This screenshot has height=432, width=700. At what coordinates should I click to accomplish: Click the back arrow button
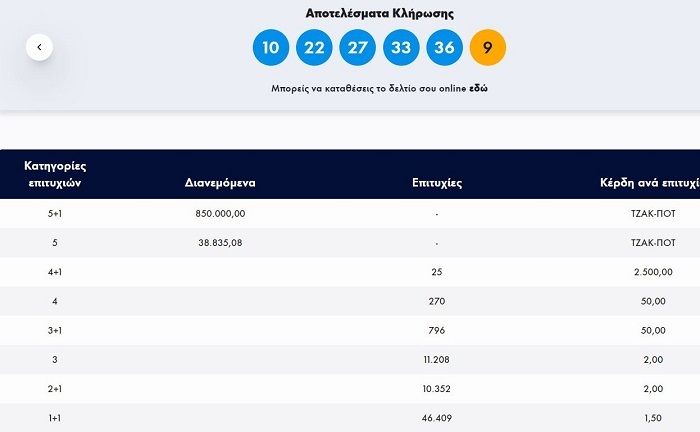[39, 47]
